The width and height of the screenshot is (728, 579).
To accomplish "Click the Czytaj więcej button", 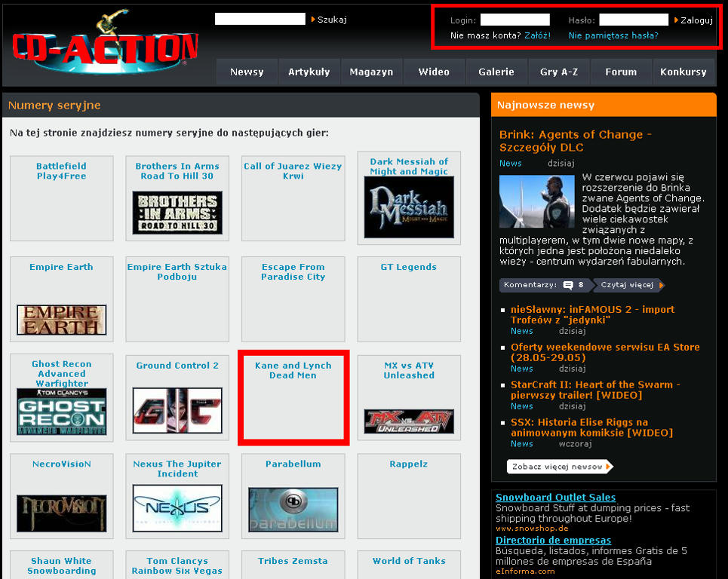I will click(x=629, y=285).
